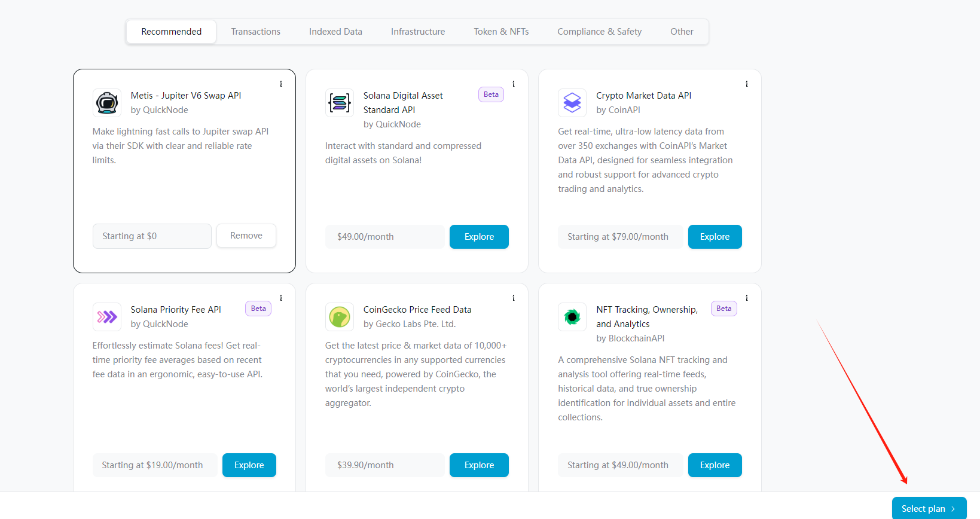Click the 'Starting at $79.00/month' price label
The height and width of the screenshot is (519, 980).
coord(621,237)
